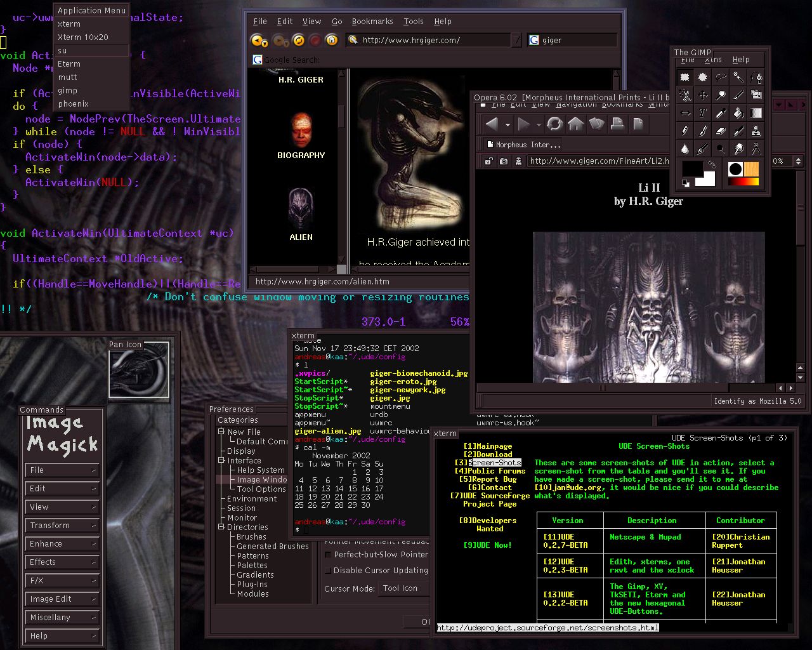
Task: Click the GIMP active gradient strip
Action: click(x=743, y=182)
